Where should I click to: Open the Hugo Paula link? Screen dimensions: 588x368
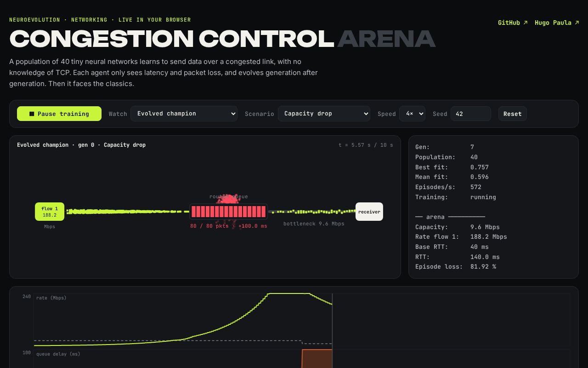pyautogui.click(x=557, y=23)
